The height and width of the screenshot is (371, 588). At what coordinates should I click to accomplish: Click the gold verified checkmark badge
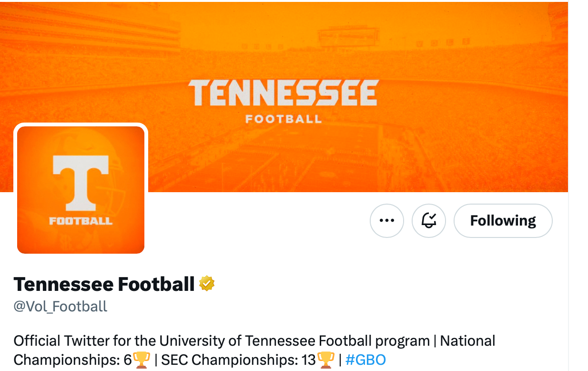[x=207, y=283]
